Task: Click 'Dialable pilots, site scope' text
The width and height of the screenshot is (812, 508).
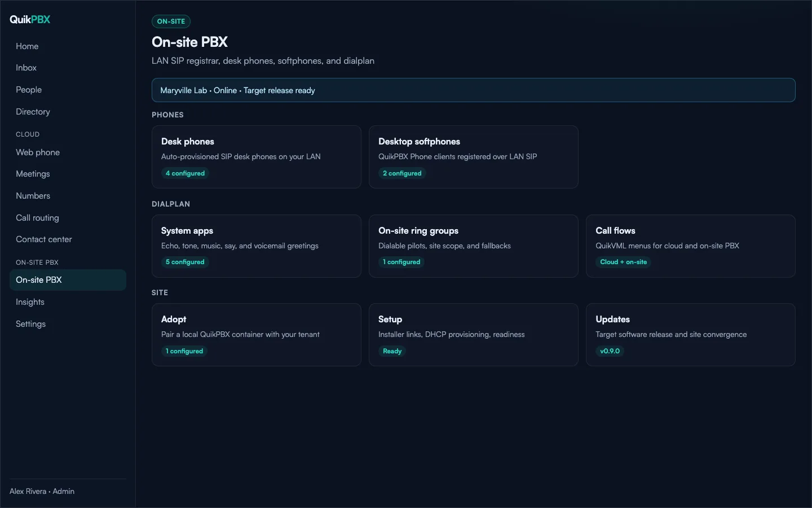Action: point(444,246)
